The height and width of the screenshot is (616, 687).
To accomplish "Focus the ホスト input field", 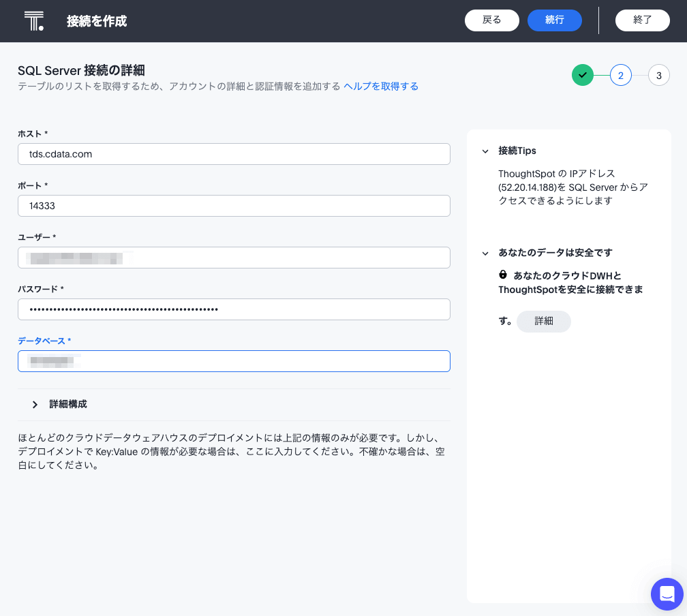I will click(234, 154).
